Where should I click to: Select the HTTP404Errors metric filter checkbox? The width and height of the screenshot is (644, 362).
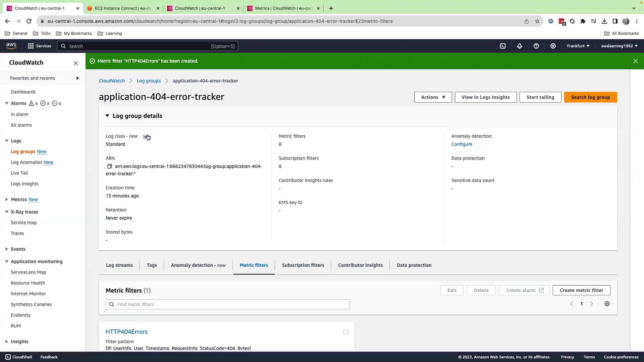click(345, 332)
